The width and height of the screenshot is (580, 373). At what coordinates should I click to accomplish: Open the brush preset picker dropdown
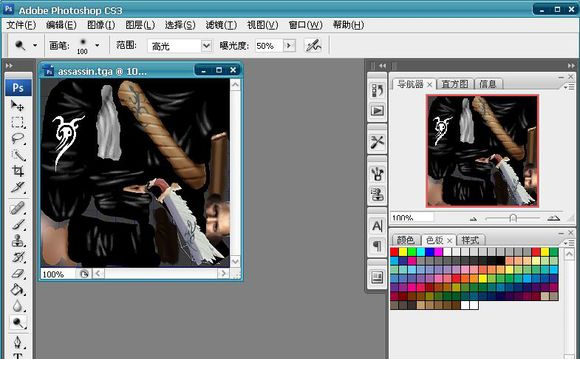97,45
